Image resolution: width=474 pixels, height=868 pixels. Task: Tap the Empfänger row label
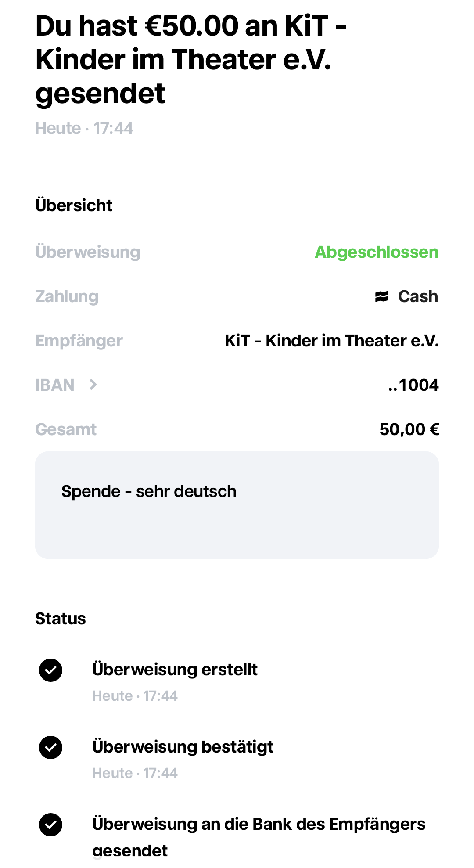coord(79,341)
